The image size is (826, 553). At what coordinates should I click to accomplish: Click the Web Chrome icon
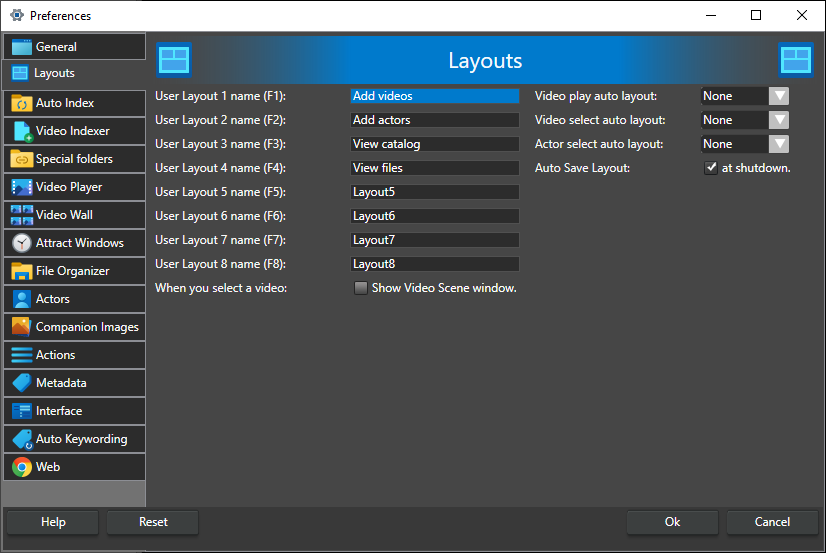click(21, 467)
